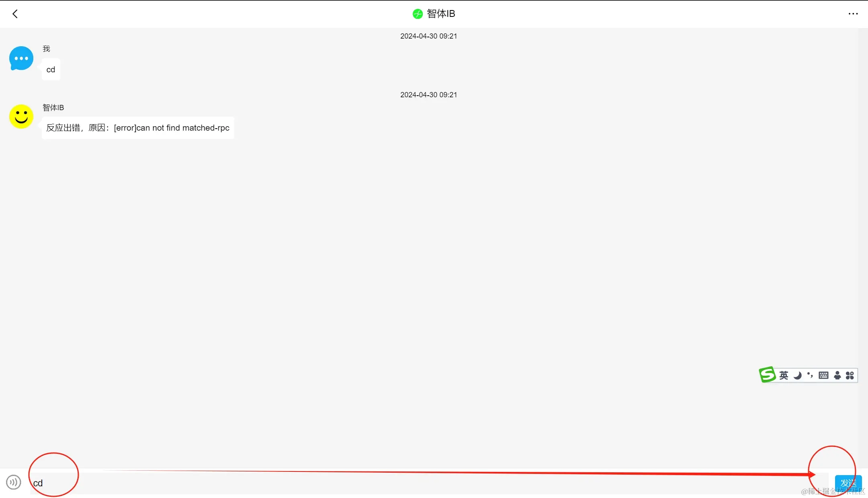Click the blue 发送 send button
This screenshot has height=498, width=868.
848,482
